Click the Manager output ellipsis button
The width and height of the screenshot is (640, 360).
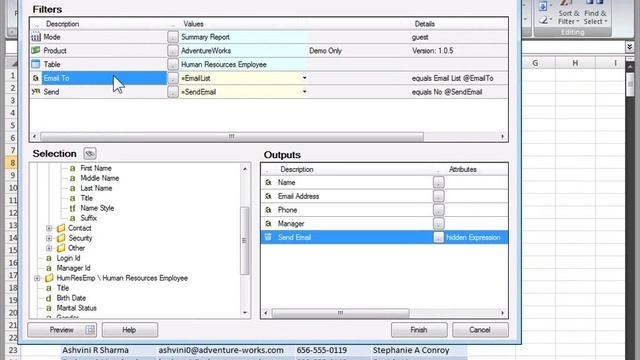438,224
